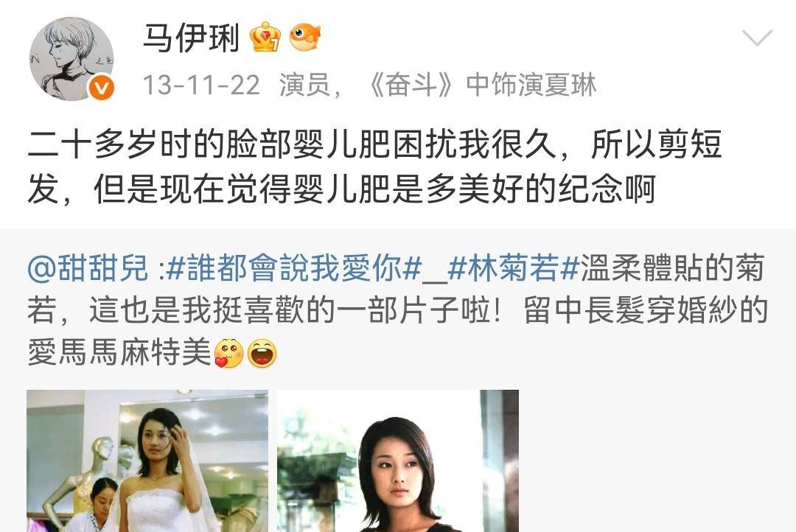Click the goldfish badge icon
The image size is (796, 532).
[x=305, y=37]
